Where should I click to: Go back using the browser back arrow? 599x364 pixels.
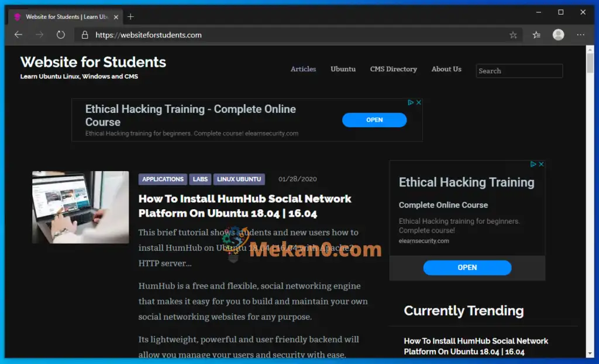tap(18, 34)
